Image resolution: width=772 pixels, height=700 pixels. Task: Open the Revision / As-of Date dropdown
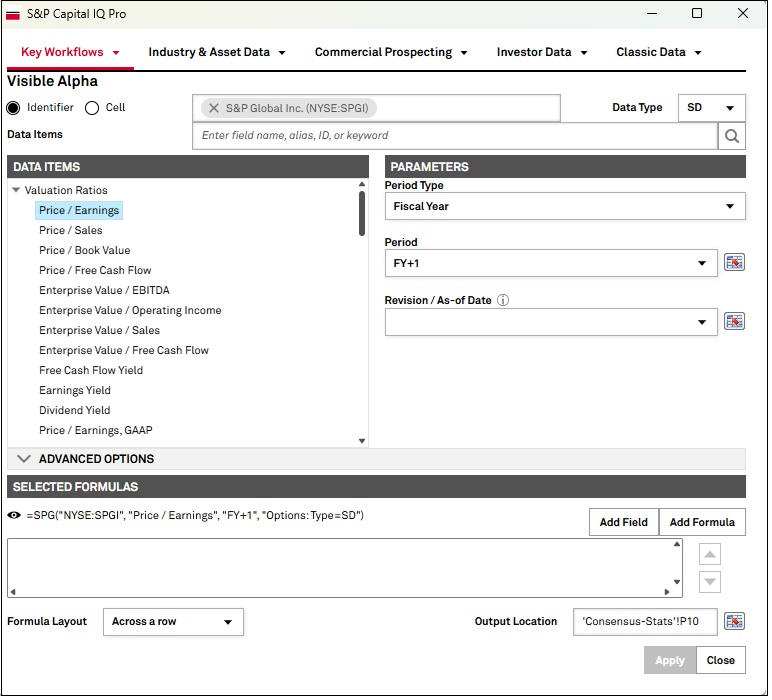[553, 324]
